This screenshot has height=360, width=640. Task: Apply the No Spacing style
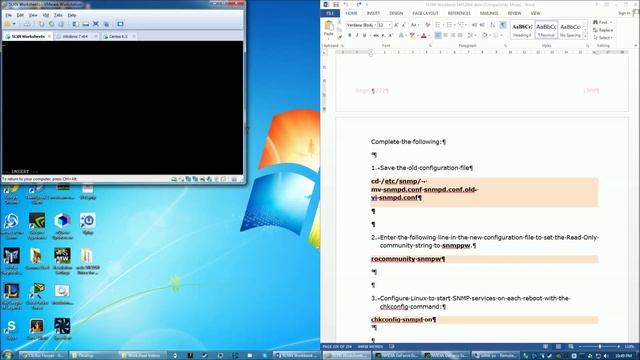[x=570, y=29]
